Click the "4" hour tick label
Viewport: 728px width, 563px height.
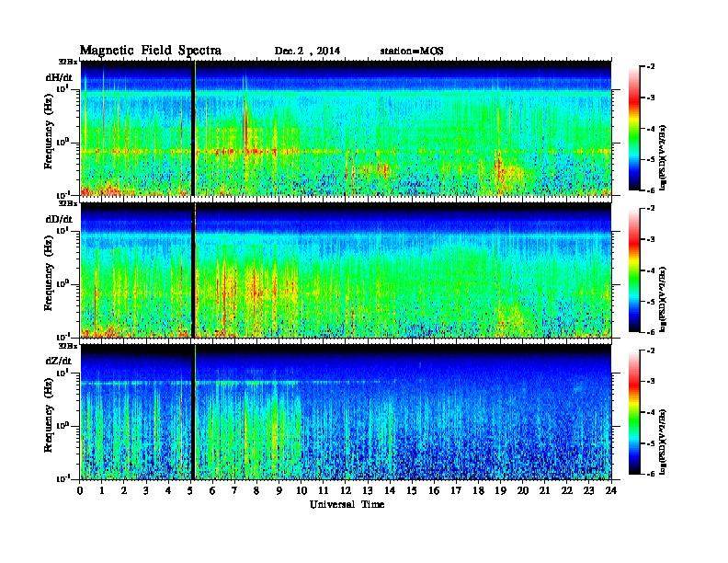point(168,490)
